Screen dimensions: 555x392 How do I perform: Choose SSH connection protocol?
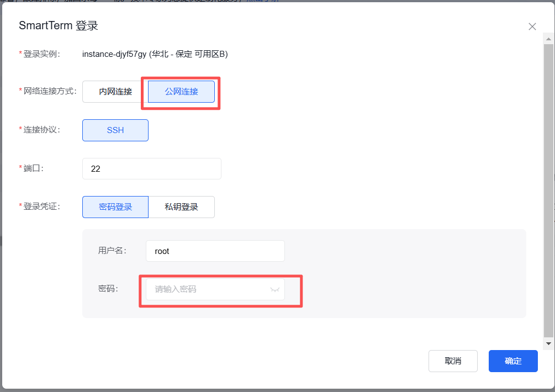[x=115, y=130]
